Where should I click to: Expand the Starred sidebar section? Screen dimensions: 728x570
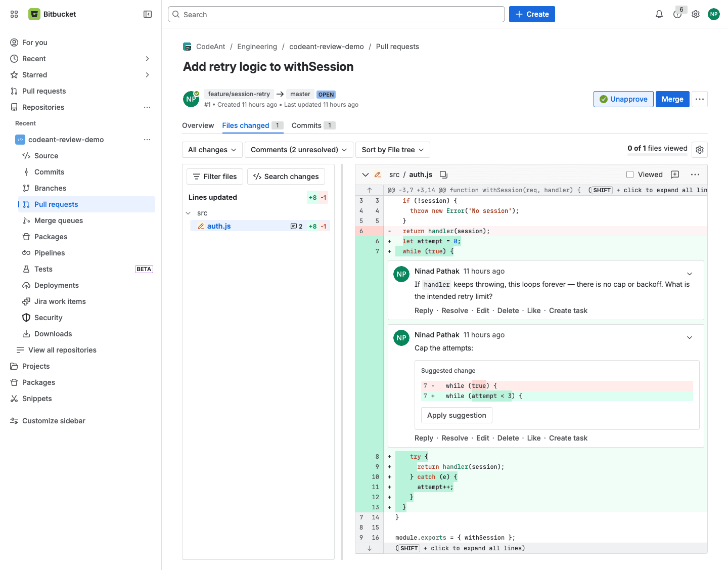coord(147,75)
